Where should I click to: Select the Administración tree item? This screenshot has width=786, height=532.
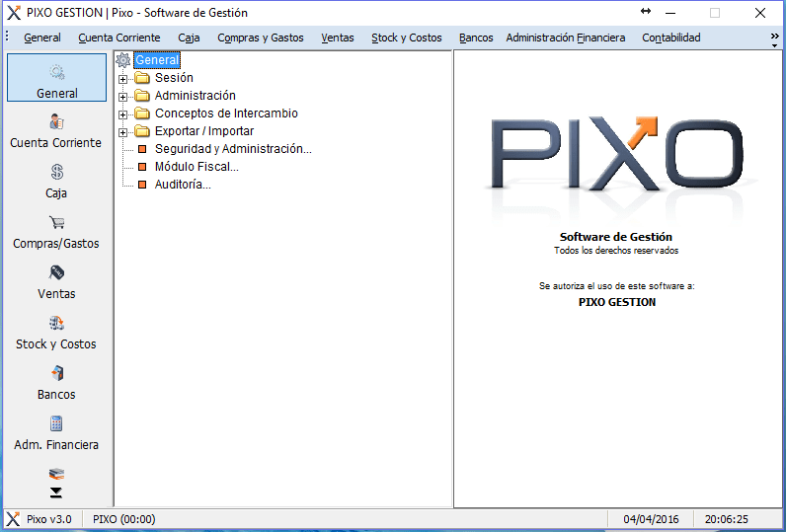click(195, 96)
